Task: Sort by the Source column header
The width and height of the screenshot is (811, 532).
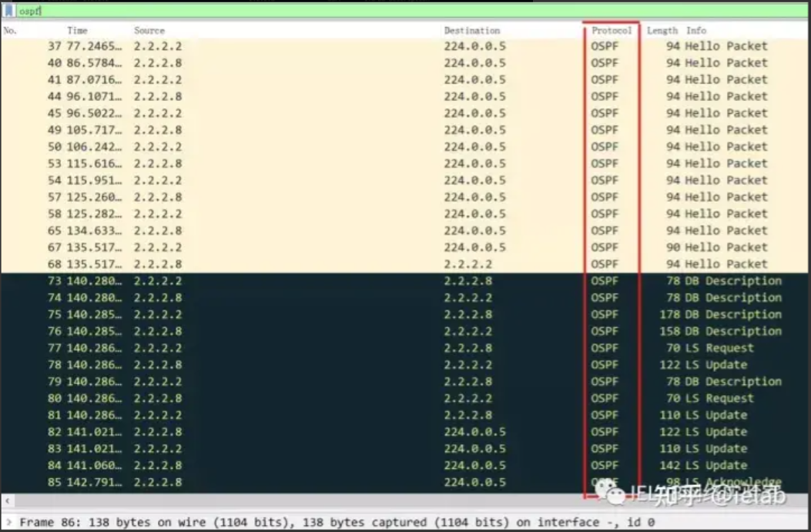Action: coord(149,31)
